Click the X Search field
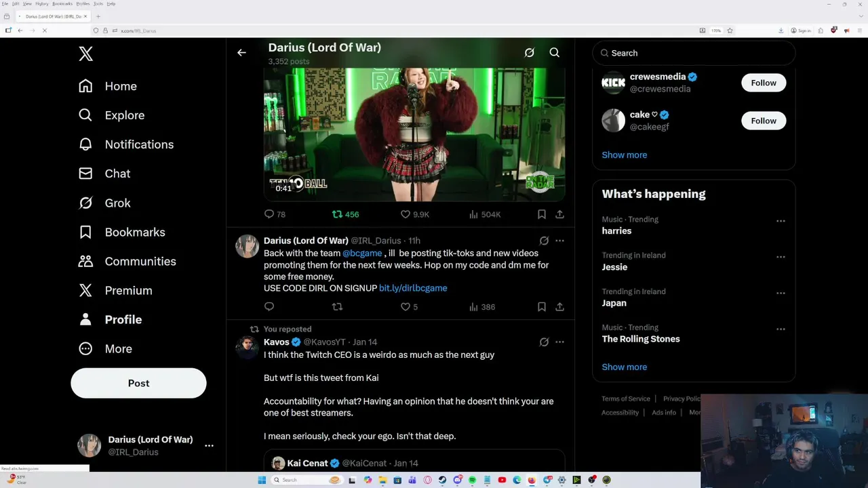 click(x=694, y=53)
